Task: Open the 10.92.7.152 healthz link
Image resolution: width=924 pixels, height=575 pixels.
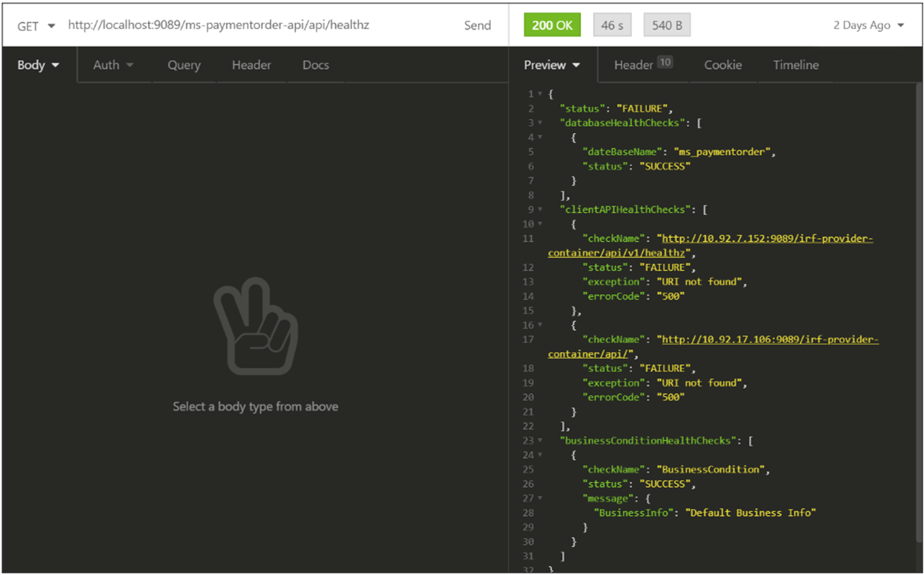Action: point(767,239)
